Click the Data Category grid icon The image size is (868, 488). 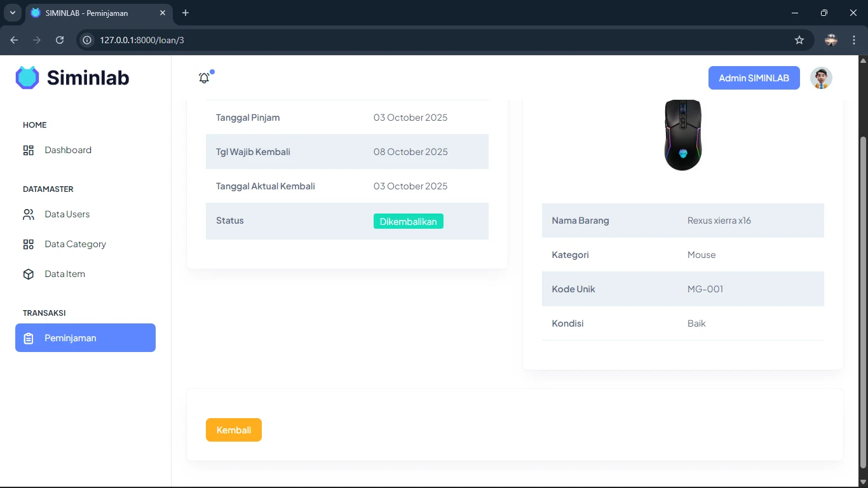click(29, 245)
